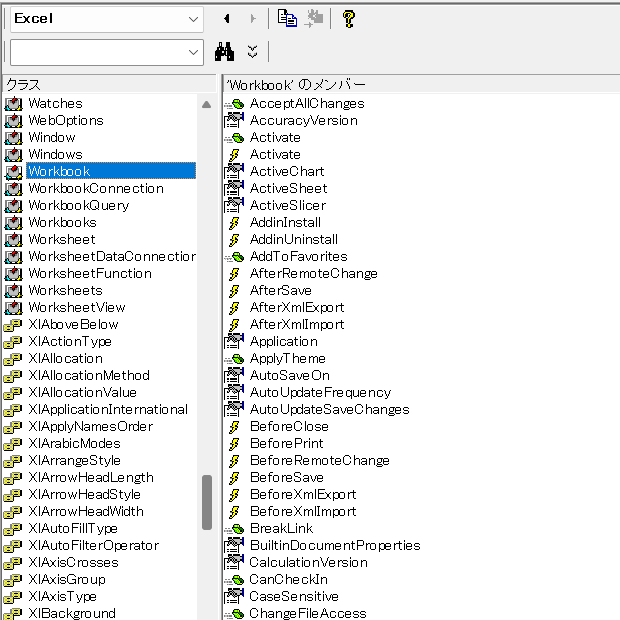Select the WorksheetFunction class
This screenshot has height=620, width=620.
pyautogui.click(x=90, y=274)
